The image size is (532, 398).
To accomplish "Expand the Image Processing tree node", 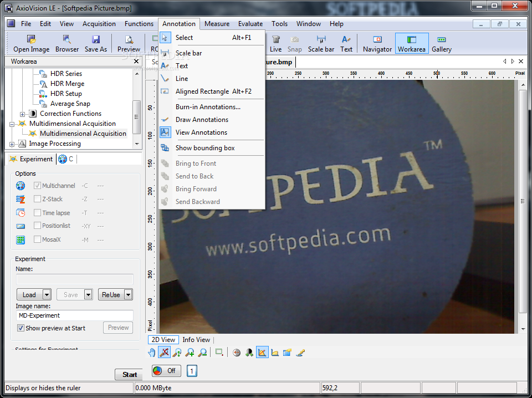I will click(12, 144).
